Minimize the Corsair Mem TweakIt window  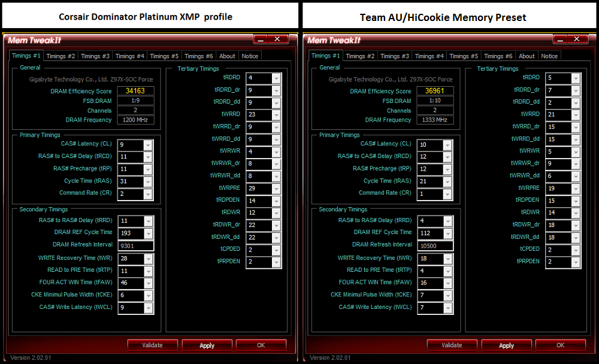261,40
